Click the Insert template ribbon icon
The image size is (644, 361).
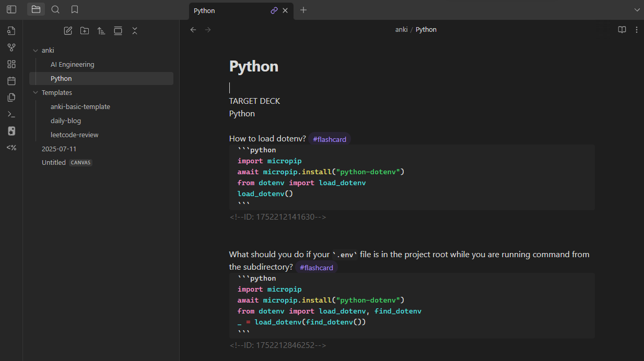[x=11, y=98]
